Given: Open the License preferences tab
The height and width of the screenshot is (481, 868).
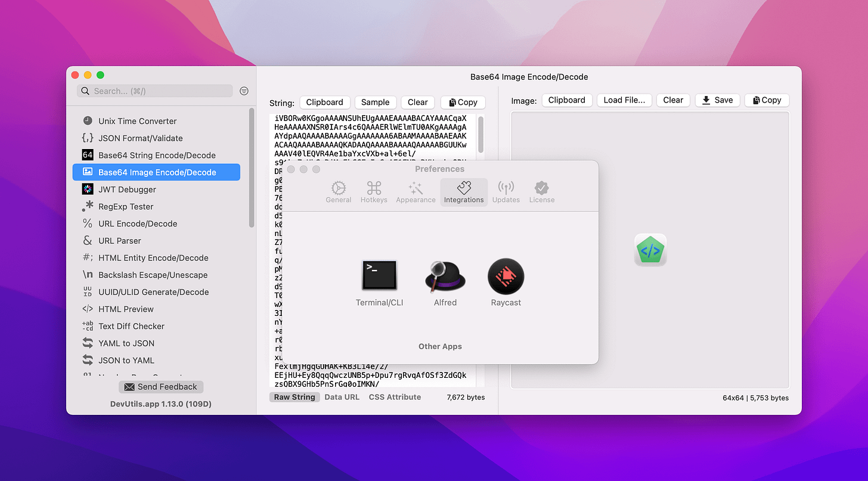Looking at the screenshot, I should (542, 193).
